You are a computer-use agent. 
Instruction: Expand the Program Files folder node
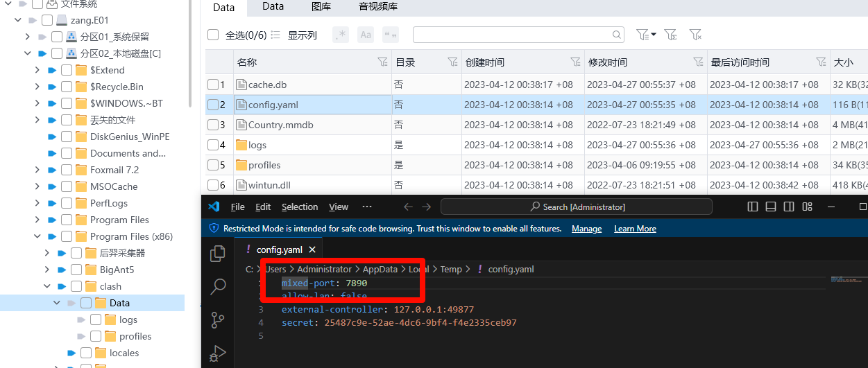coord(37,220)
